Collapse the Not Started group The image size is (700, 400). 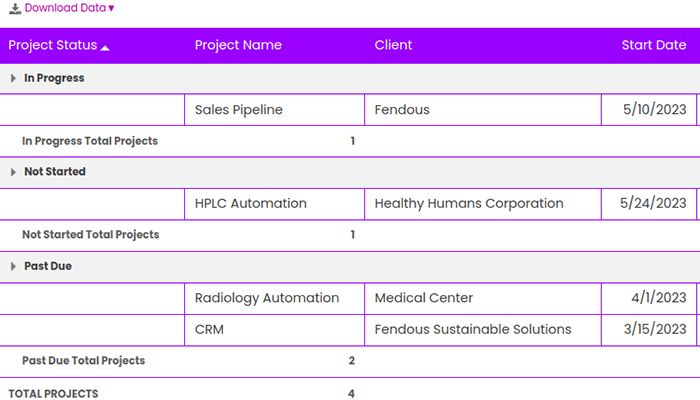[x=14, y=172]
